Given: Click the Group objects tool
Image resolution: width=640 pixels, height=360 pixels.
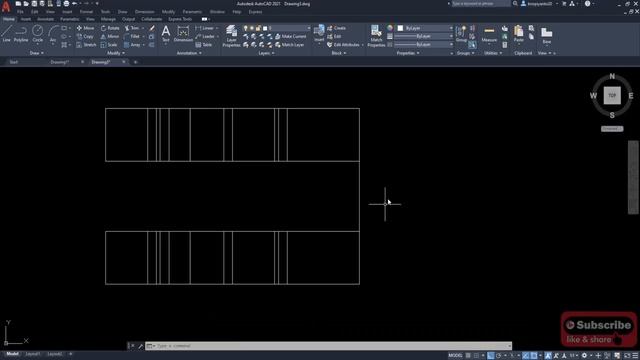Looking at the screenshot, I should pyautogui.click(x=462, y=33).
